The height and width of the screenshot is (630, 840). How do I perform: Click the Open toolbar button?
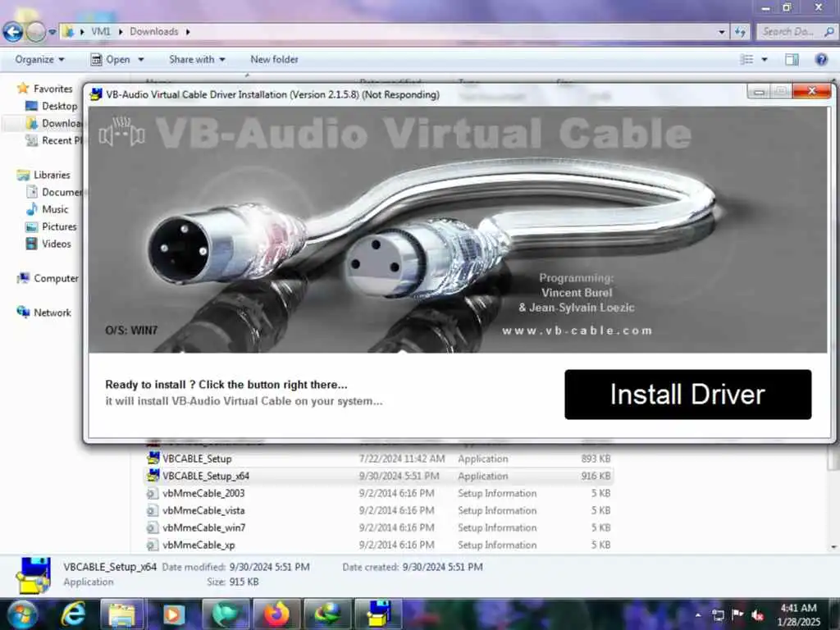[x=111, y=59]
